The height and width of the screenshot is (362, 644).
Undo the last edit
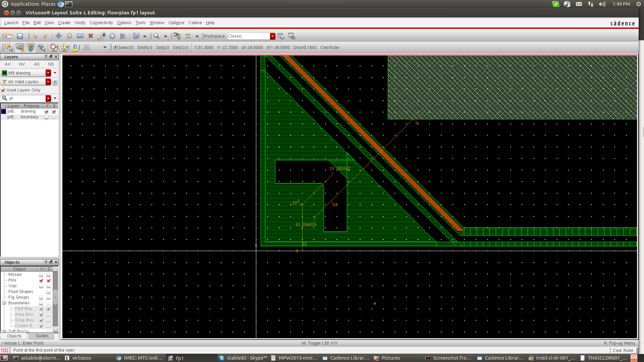[35, 36]
